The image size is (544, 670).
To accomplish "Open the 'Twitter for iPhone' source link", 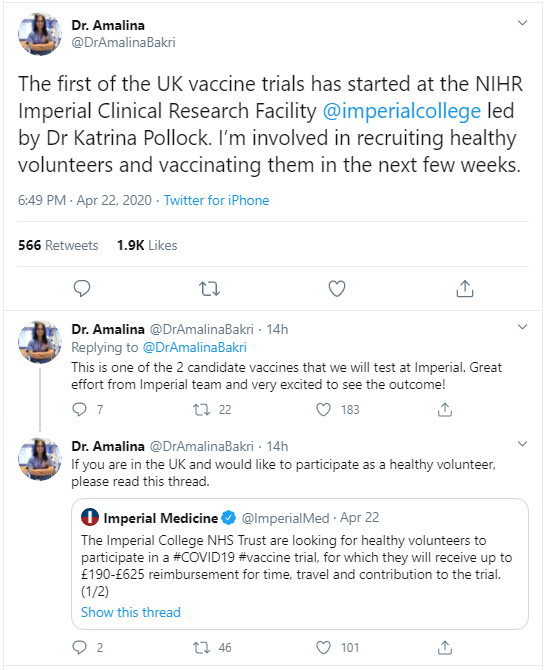I will tap(217, 200).
